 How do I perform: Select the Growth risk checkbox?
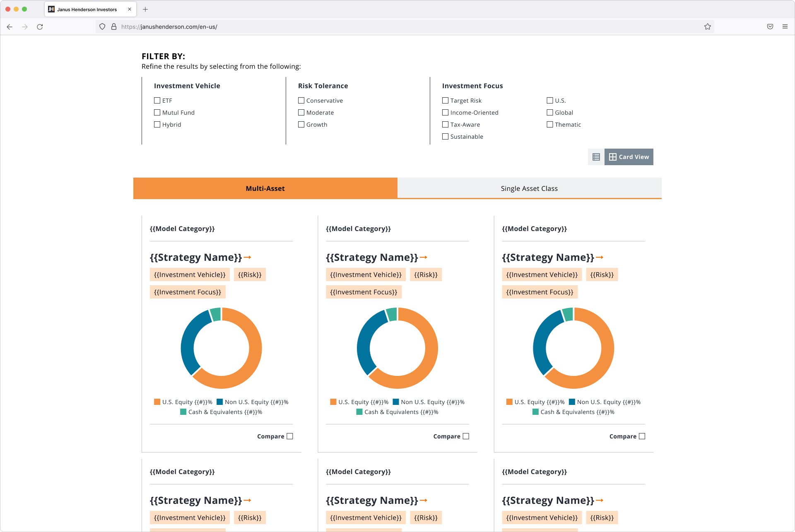pos(301,125)
